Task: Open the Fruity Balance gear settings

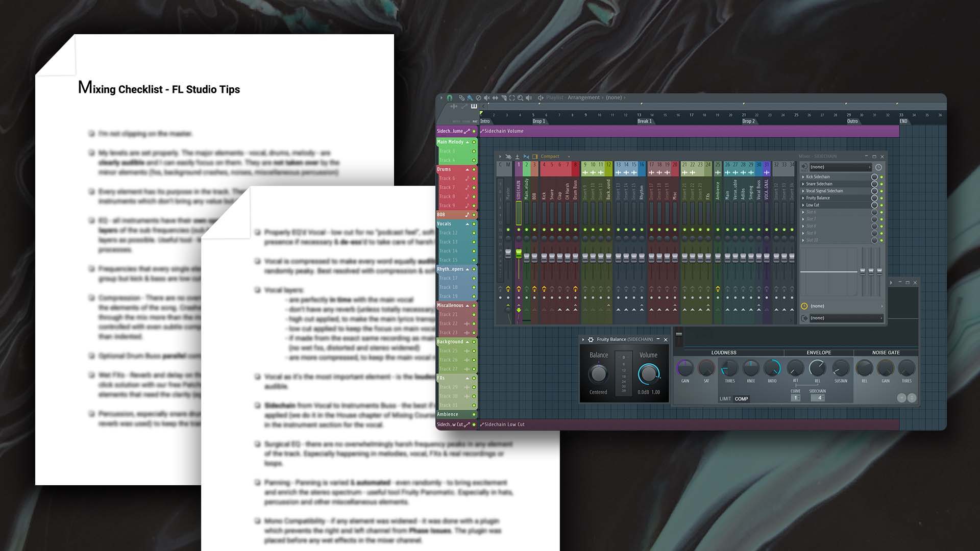Action: [x=591, y=339]
